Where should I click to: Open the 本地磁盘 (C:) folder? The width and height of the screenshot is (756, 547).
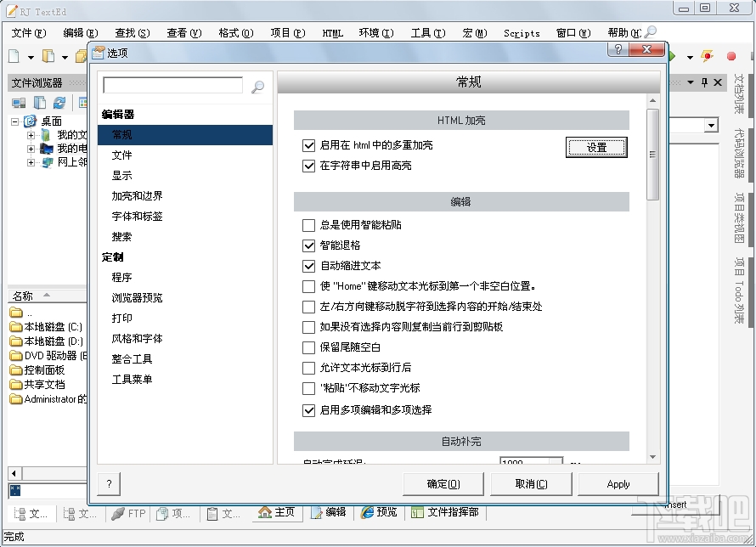(x=46, y=327)
